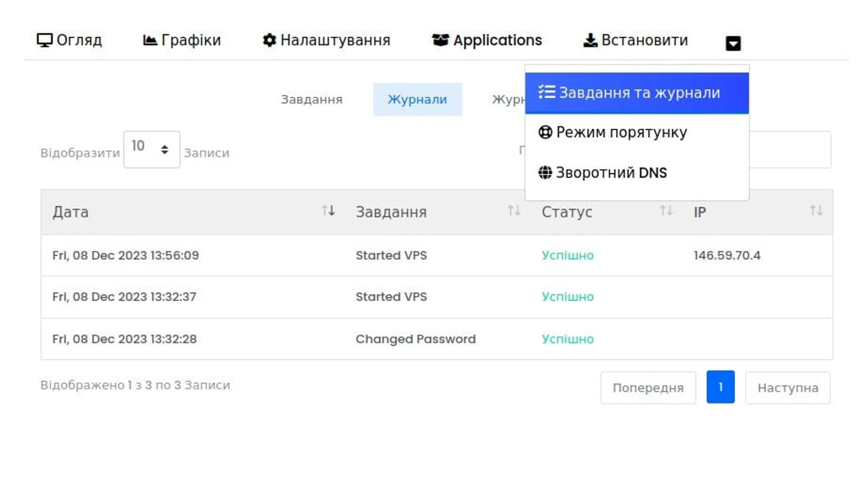Click Успішно status in the Changed Password row

click(567, 339)
